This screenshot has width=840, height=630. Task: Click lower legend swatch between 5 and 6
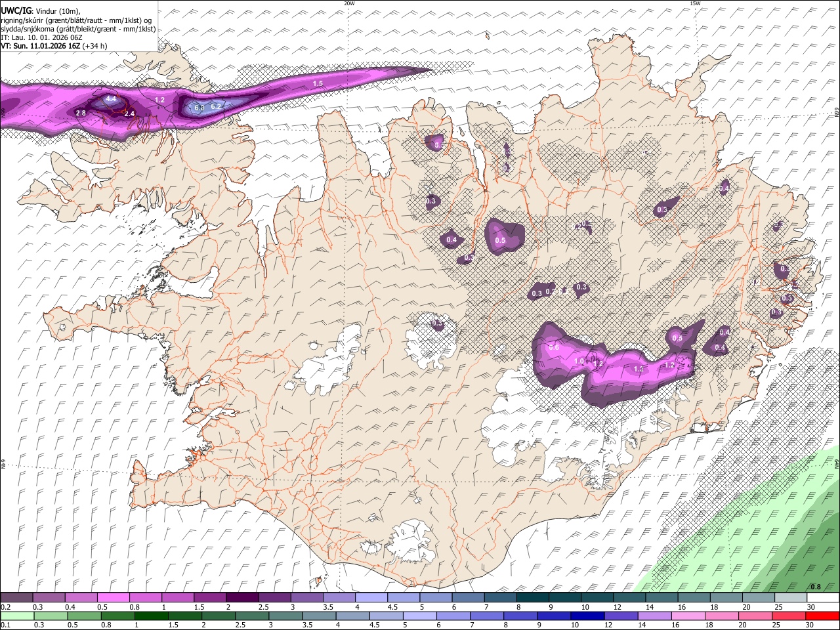pos(420,616)
